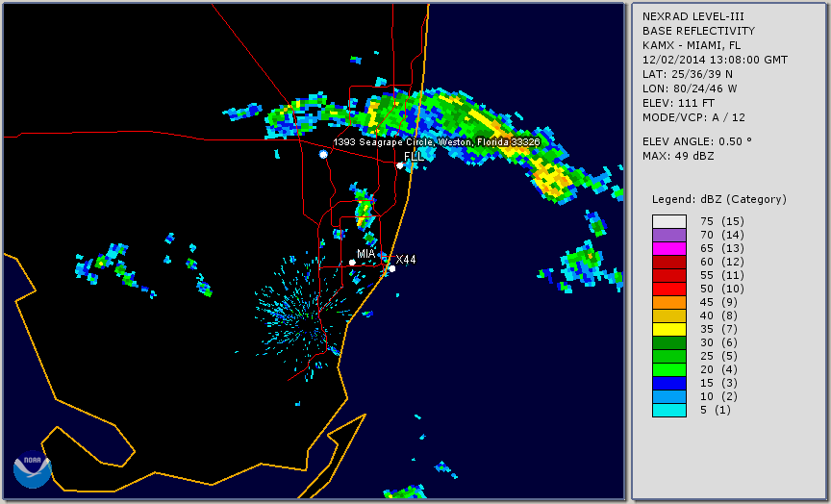831x504 pixels.
Task: Click the 'KAMX - MIAMI, FL' station text
Action: click(692, 45)
